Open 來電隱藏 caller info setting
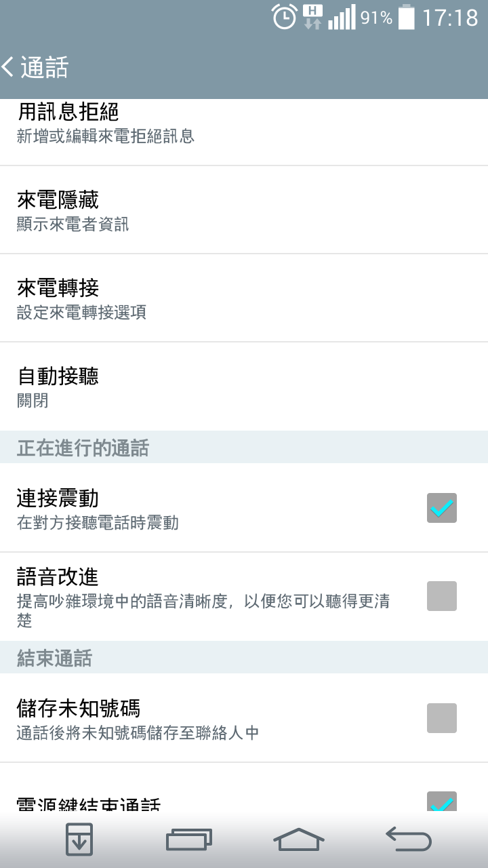Screen dimensions: 488x868 pos(244,210)
